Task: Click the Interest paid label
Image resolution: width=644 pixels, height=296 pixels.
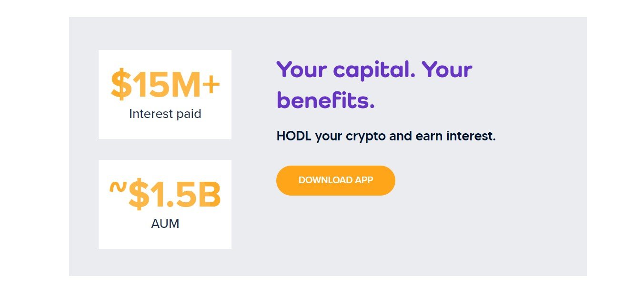Action: tap(165, 114)
